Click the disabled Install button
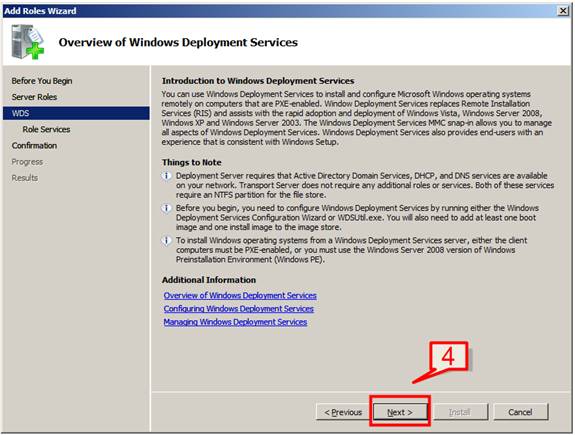The width and height of the screenshot is (575, 435). pyautogui.click(x=461, y=412)
